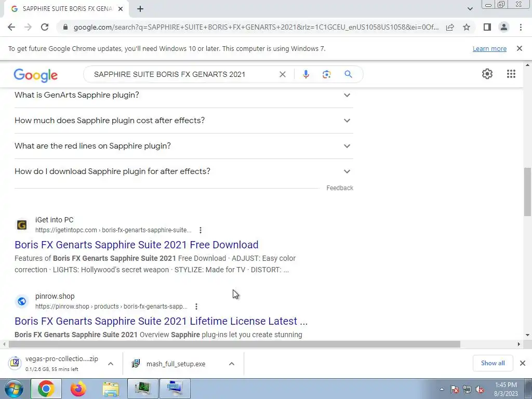Open the Windows Start menu
Screen dimensions: 532x399
tap(14, 389)
